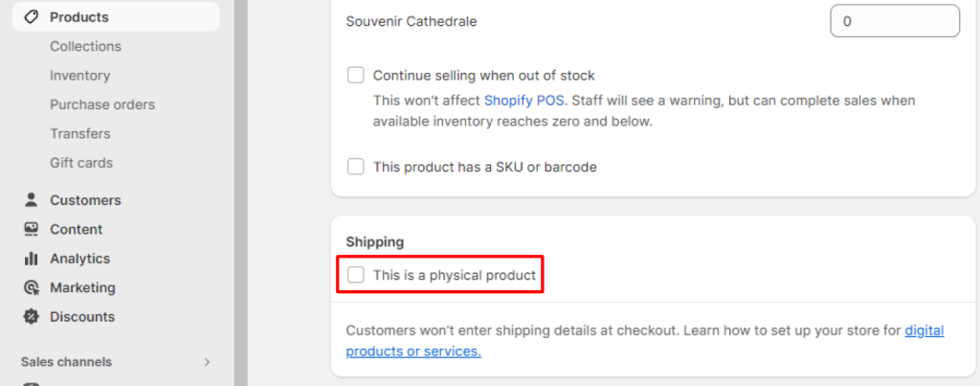Click the Discounts badge icon
The image size is (980, 386).
pos(31,316)
